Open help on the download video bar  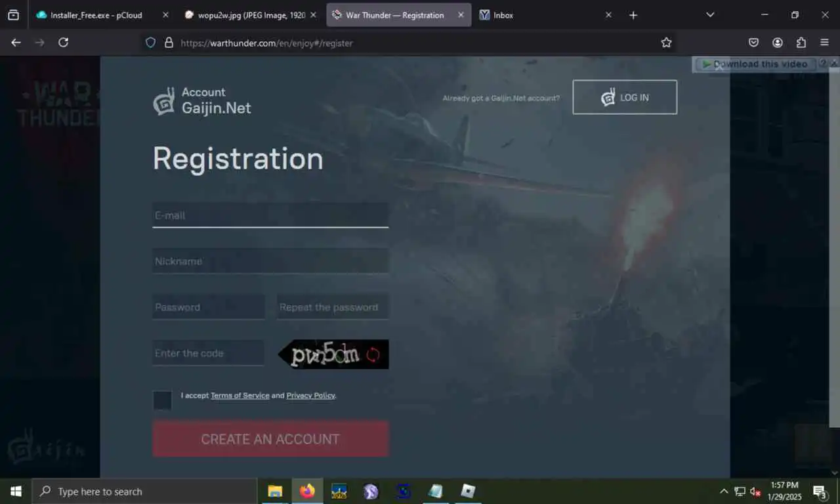pyautogui.click(x=823, y=64)
